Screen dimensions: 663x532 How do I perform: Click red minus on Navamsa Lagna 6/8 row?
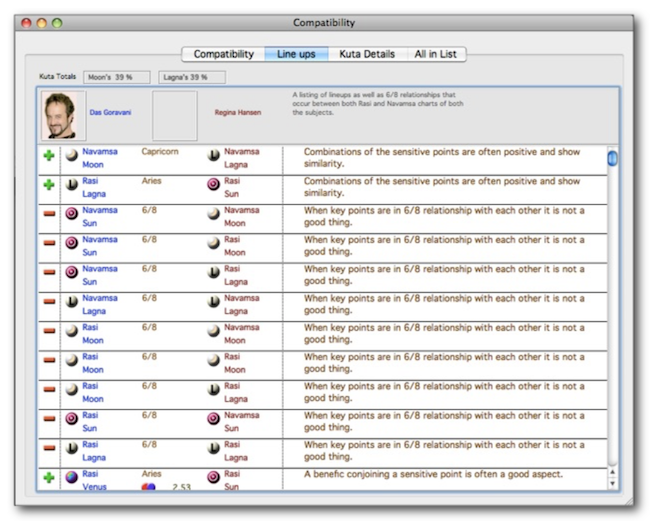point(49,301)
